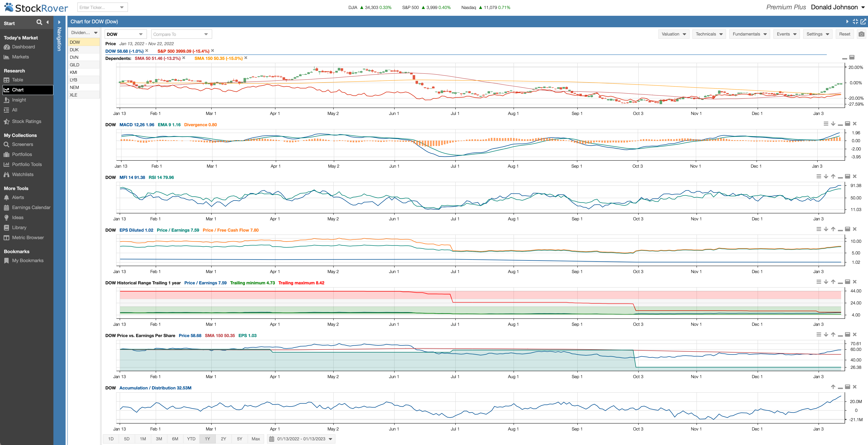The height and width of the screenshot is (445, 868).
Task: Click the Nasdaq index quote
Action: 486,7
